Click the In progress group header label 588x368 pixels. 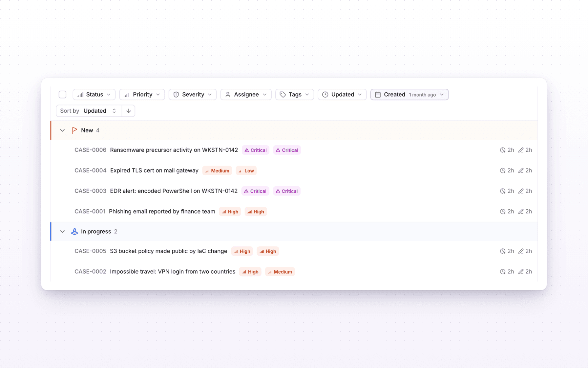click(96, 232)
